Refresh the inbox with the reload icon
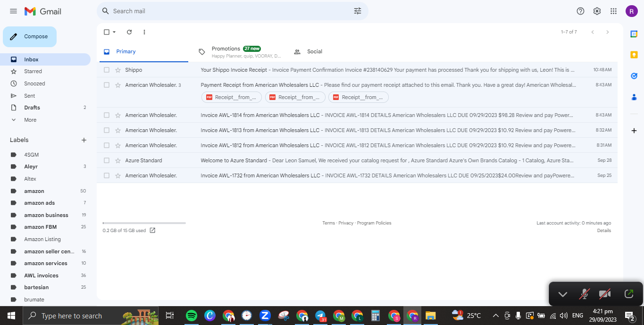The image size is (644, 325). pos(129,32)
